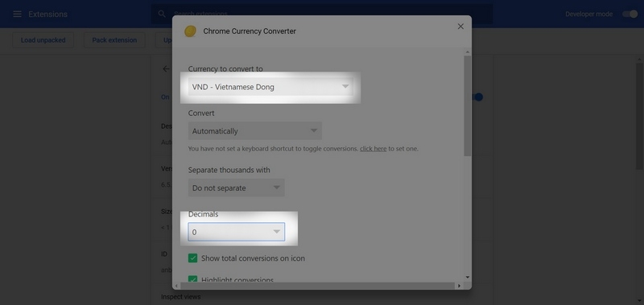Click the Currency to convert to label
The image size is (644, 305).
pos(225,69)
